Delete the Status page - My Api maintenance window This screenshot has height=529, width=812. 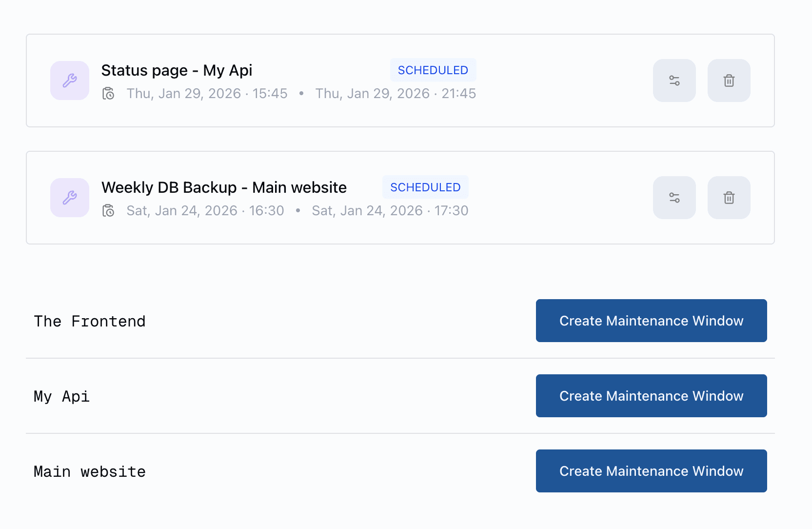point(729,81)
